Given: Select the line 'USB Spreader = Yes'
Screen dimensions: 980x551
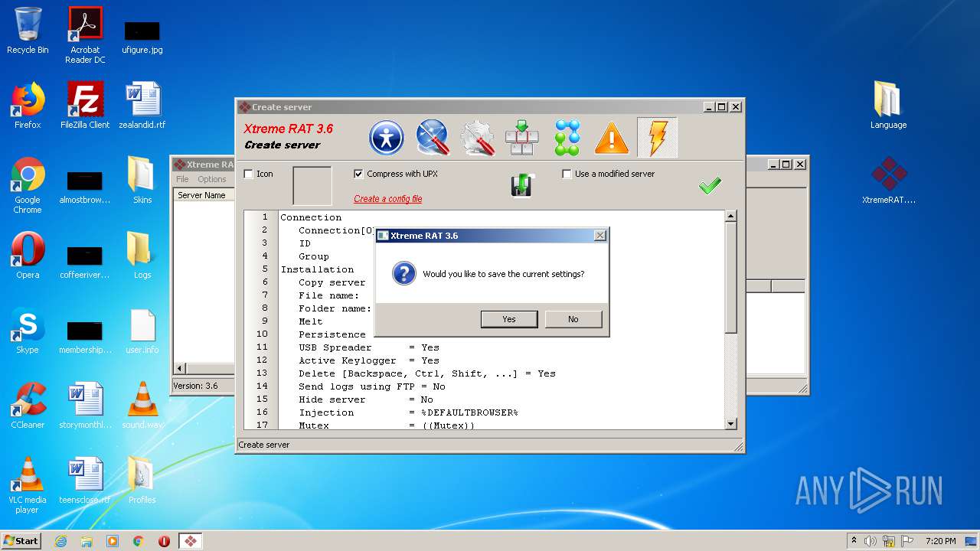Looking at the screenshot, I should [x=369, y=347].
